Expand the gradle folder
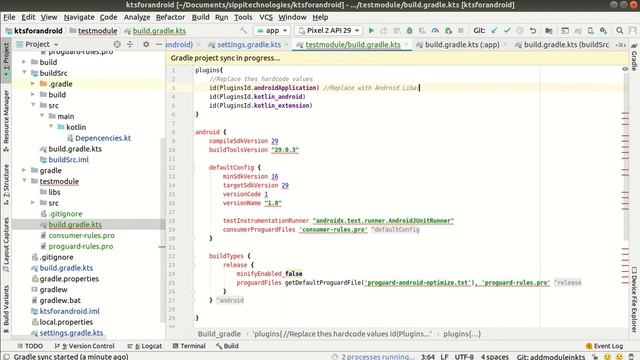640x360 pixels. pyautogui.click(x=24, y=170)
